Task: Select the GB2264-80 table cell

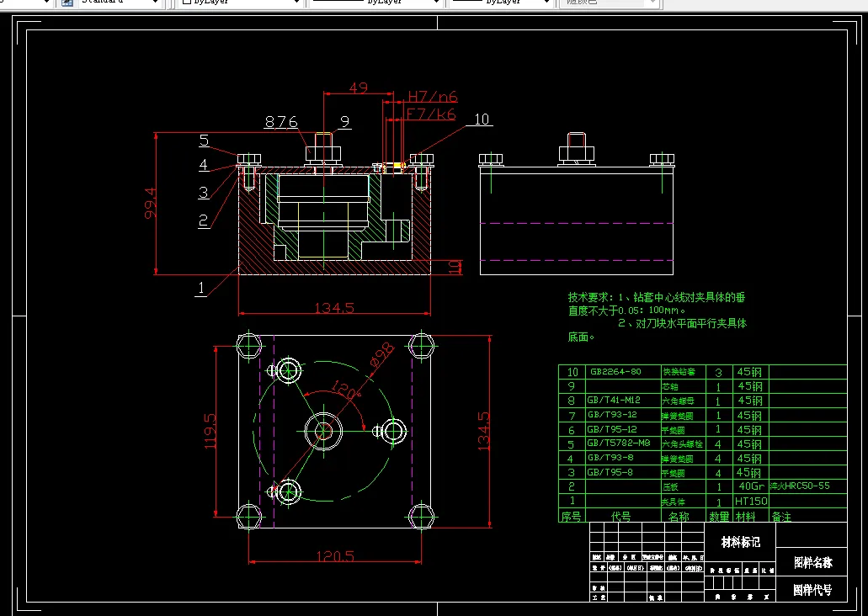Action: click(x=615, y=371)
